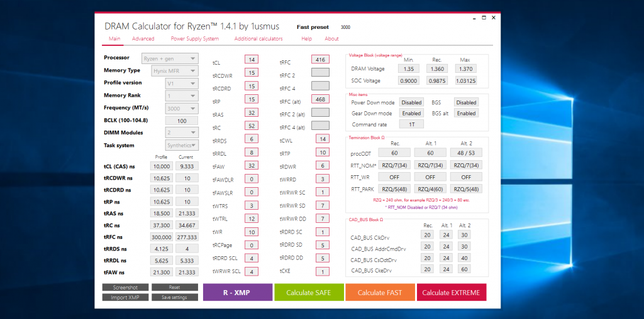
Task: Click the tCL value field showing 14
Action: (252, 60)
